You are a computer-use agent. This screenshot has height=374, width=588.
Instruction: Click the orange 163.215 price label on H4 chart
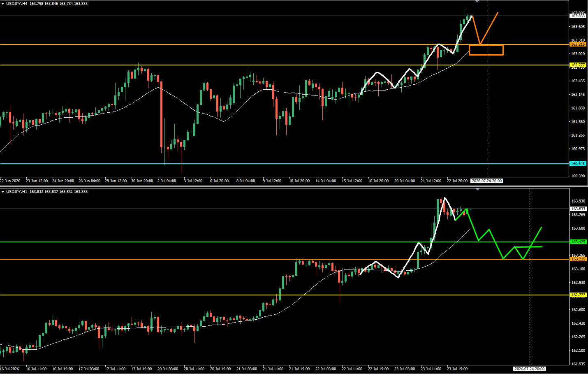(x=578, y=44)
